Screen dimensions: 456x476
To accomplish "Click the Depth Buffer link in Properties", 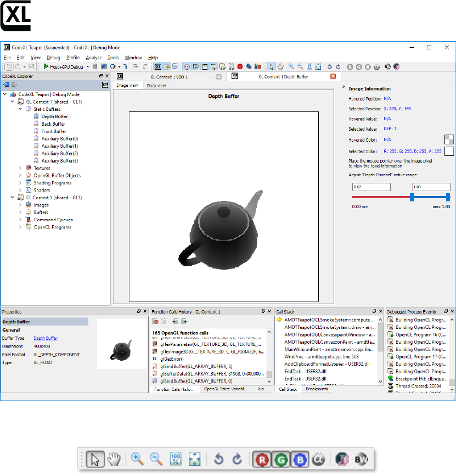I will click(46, 338).
